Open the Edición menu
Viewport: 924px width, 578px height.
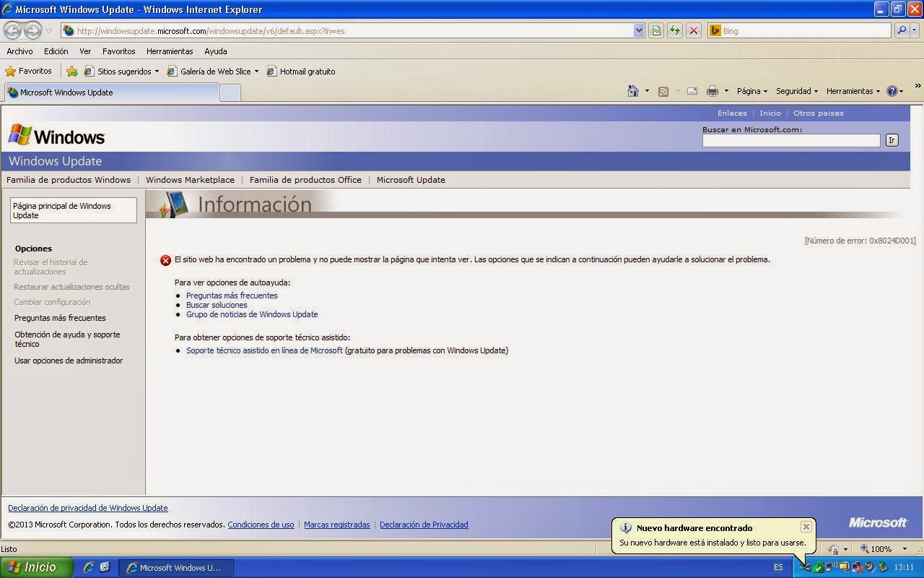coord(56,51)
